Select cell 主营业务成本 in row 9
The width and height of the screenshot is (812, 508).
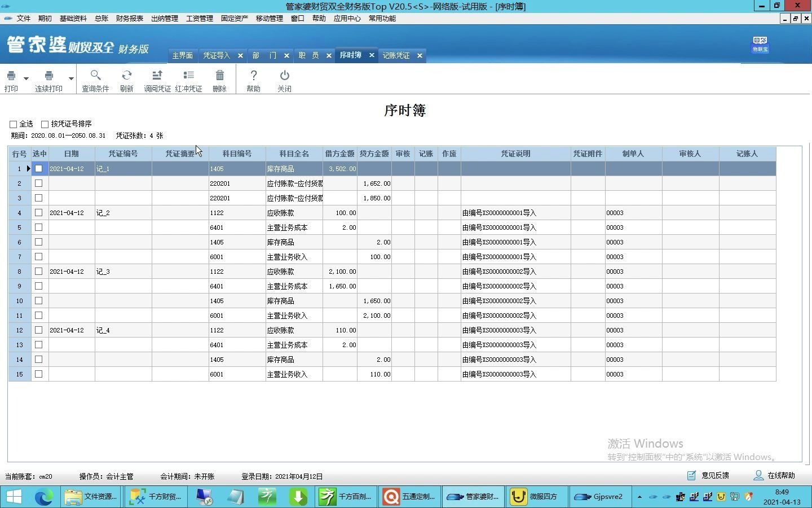click(294, 286)
